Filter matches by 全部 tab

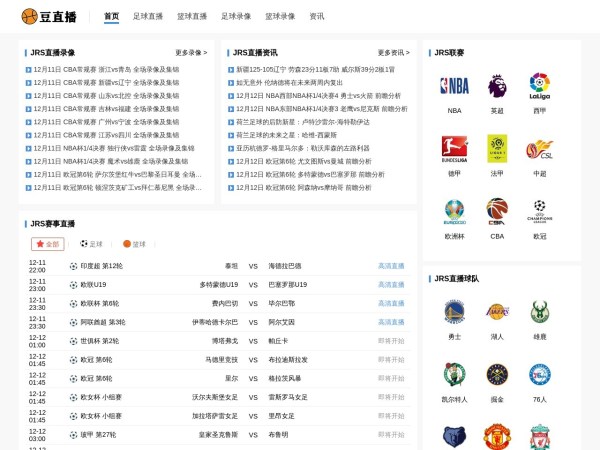click(47, 244)
